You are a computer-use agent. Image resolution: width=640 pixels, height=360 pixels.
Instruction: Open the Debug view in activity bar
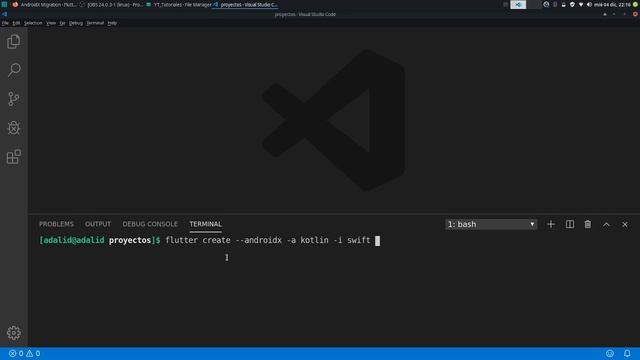pos(13,128)
